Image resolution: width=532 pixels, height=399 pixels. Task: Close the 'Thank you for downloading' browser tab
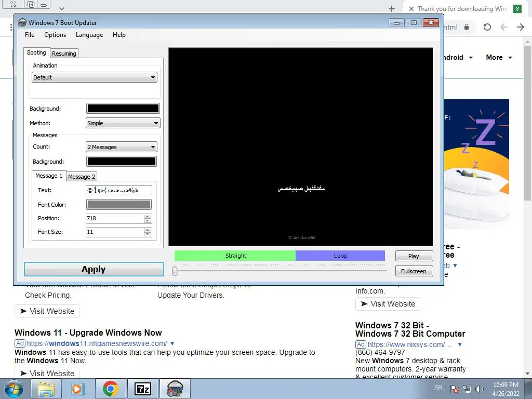pos(411,9)
